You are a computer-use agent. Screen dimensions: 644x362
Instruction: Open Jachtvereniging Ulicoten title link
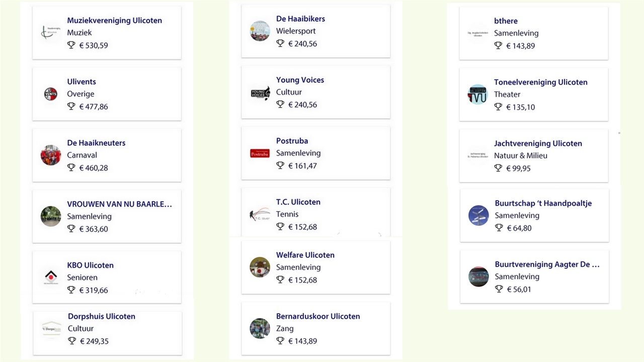point(538,143)
